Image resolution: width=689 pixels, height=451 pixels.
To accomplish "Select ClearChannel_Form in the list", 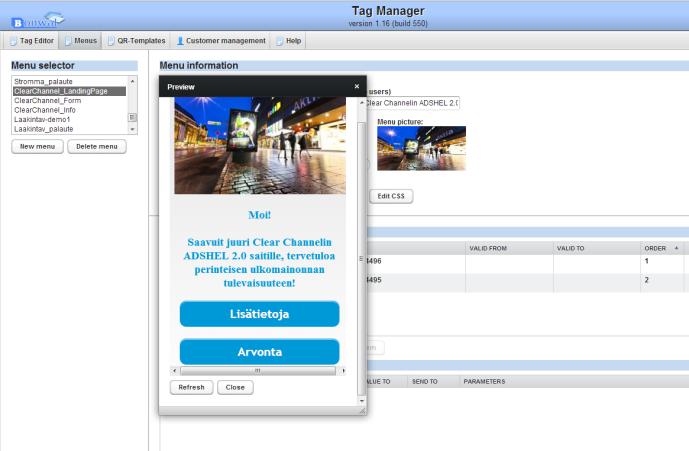I will [69, 101].
